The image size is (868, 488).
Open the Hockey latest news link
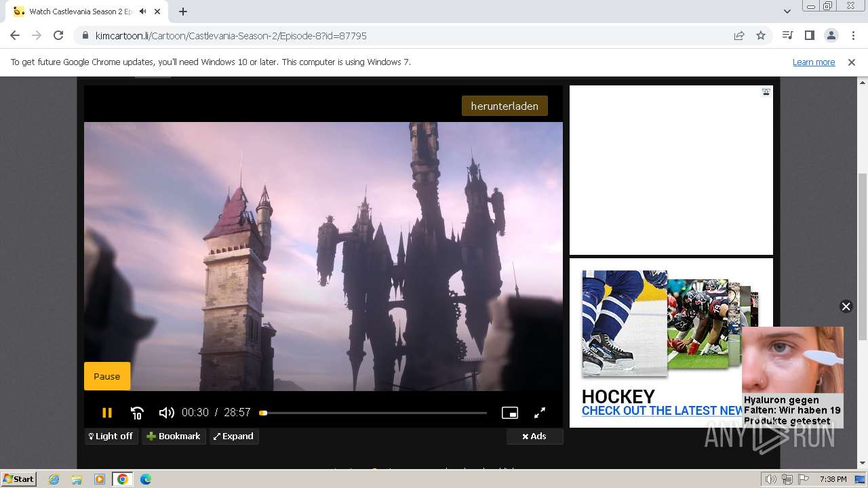pyautogui.click(x=663, y=411)
